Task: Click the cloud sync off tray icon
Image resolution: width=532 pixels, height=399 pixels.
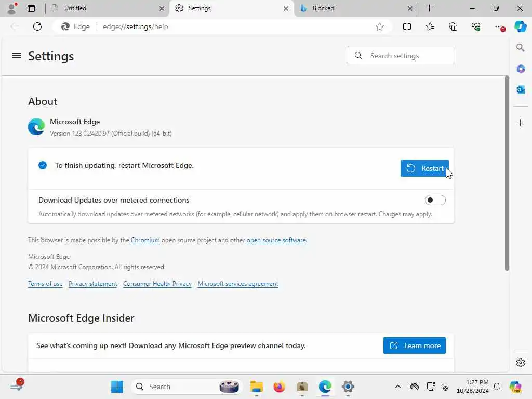Action: point(414,387)
